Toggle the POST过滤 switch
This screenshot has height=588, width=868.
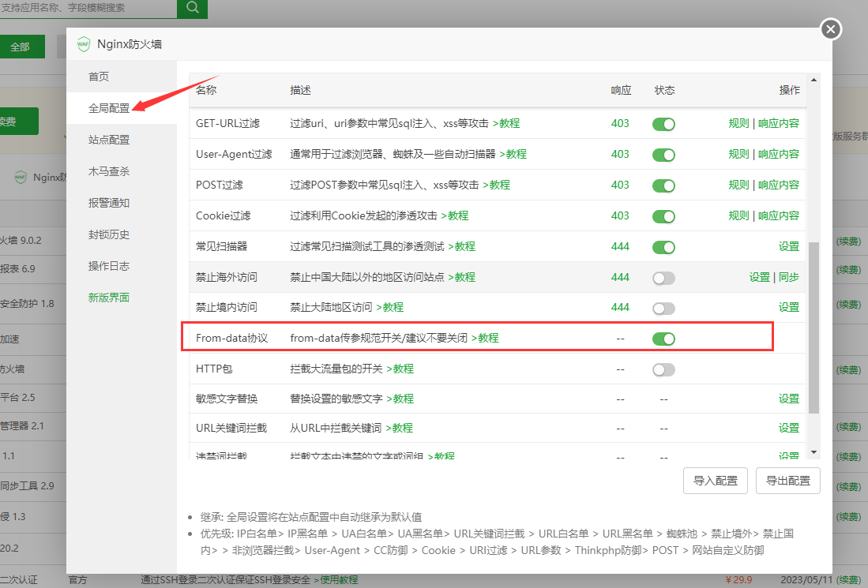(663, 185)
